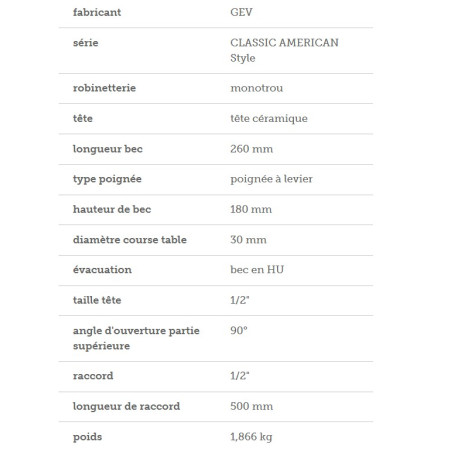452x452 pixels.
Task: Select the '260 mm' spout length value
Action: point(252,149)
